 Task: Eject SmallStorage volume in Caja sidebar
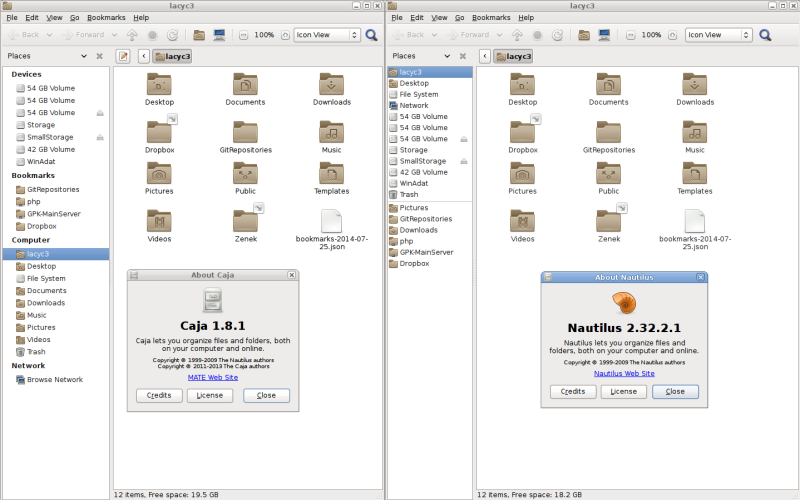coord(100,137)
